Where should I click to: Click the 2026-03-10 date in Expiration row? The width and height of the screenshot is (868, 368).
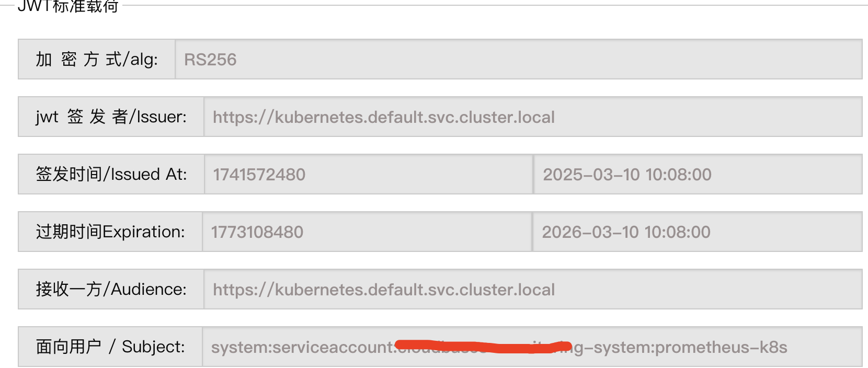pos(590,232)
